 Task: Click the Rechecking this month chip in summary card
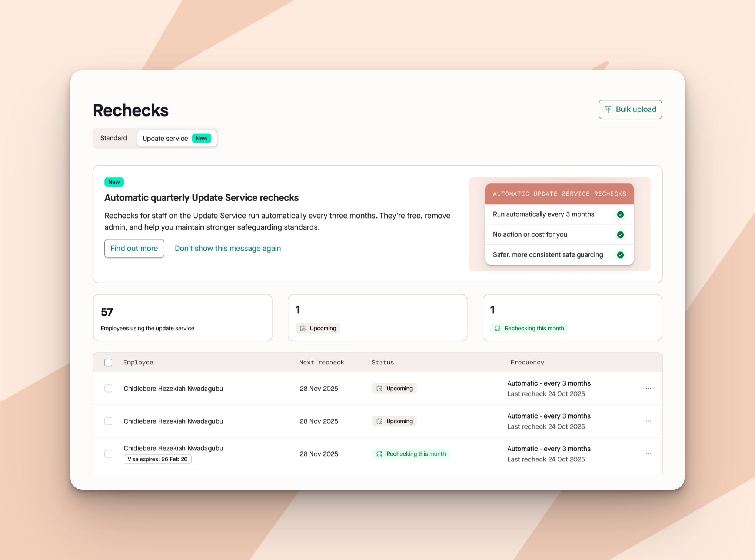click(529, 328)
